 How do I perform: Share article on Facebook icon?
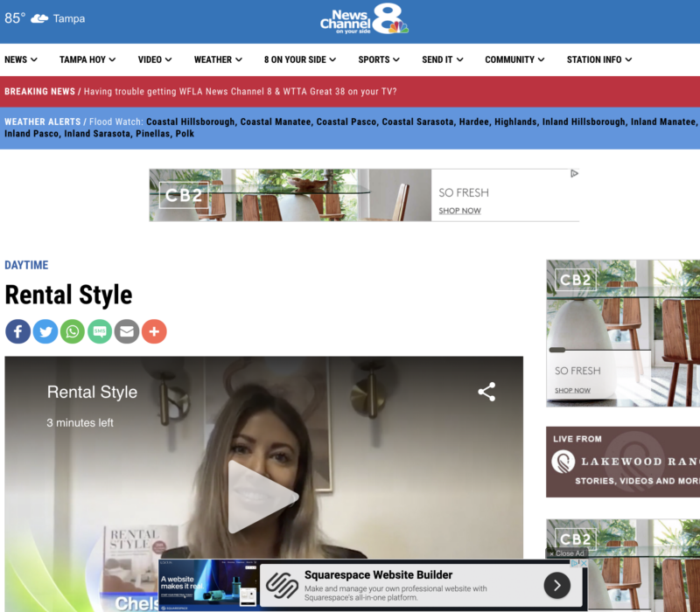[17, 331]
